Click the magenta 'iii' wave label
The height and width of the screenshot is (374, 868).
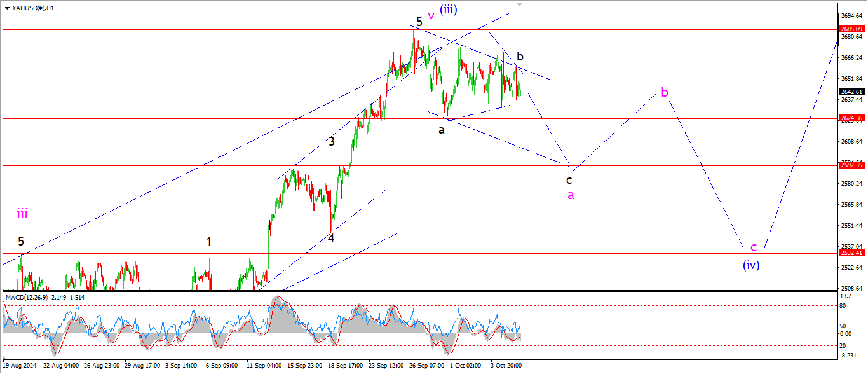click(x=22, y=214)
